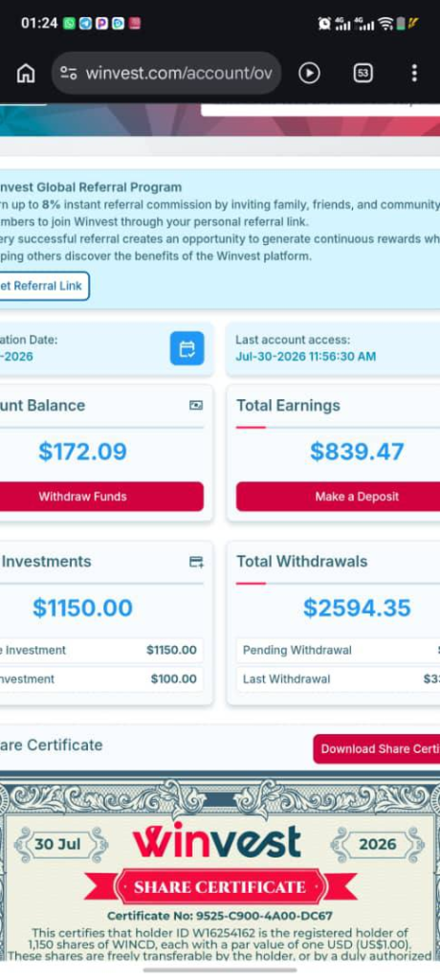
Task: Tap the blue calendar icon beside registration date
Action: tap(187, 348)
